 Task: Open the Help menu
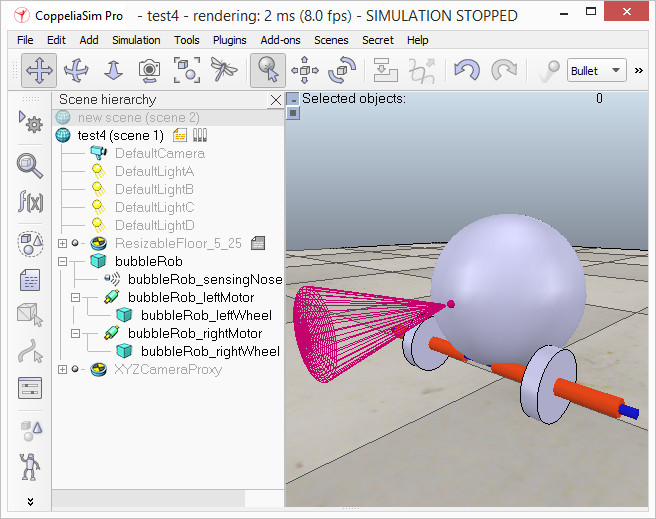coord(418,40)
